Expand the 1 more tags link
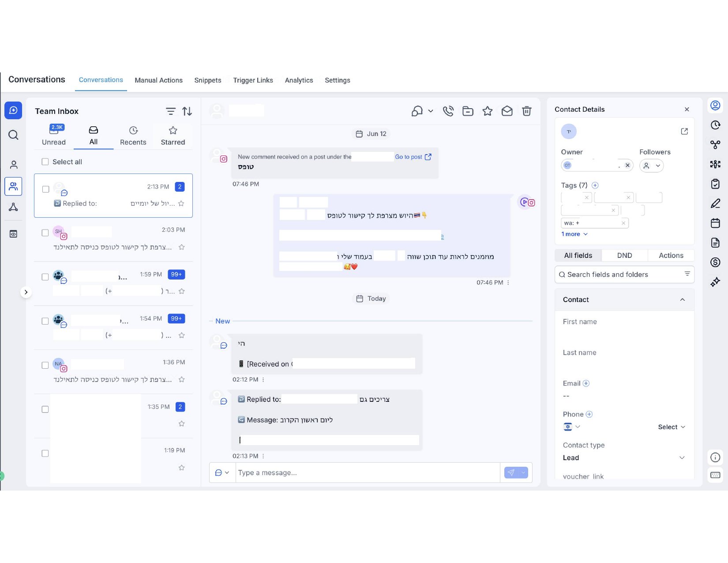 pos(574,234)
